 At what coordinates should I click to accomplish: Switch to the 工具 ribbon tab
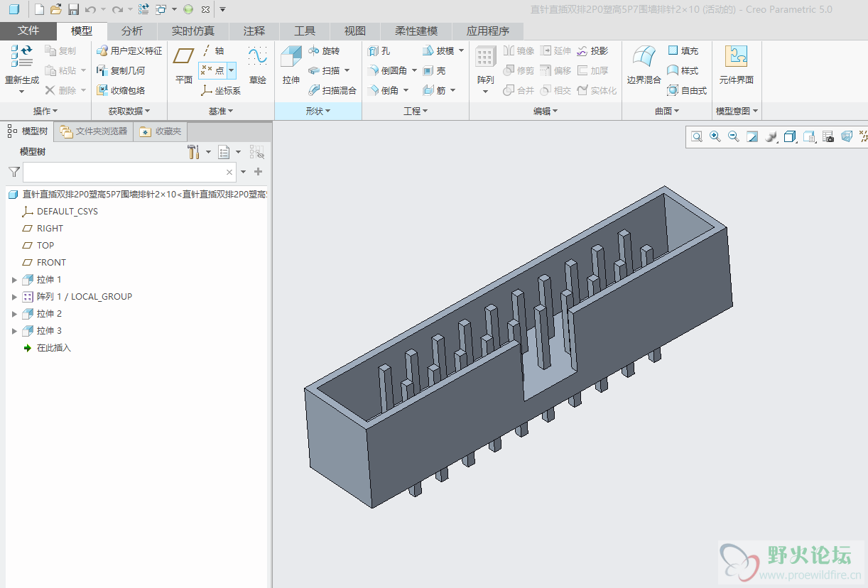pos(305,31)
